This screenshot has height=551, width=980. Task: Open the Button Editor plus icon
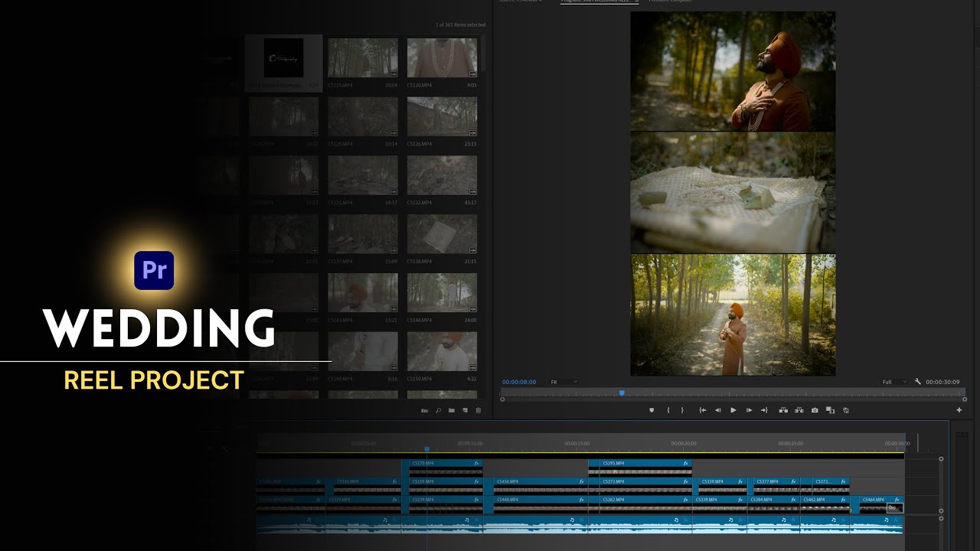click(959, 410)
